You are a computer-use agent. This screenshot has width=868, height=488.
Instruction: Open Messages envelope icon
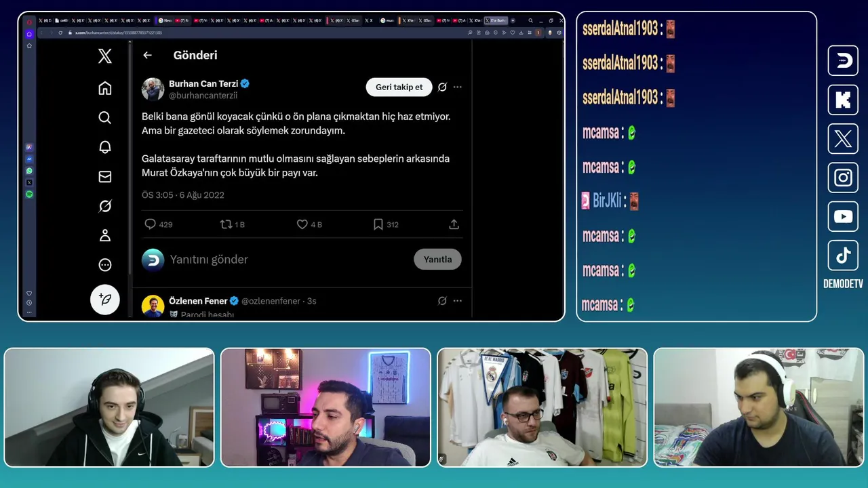(x=105, y=177)
